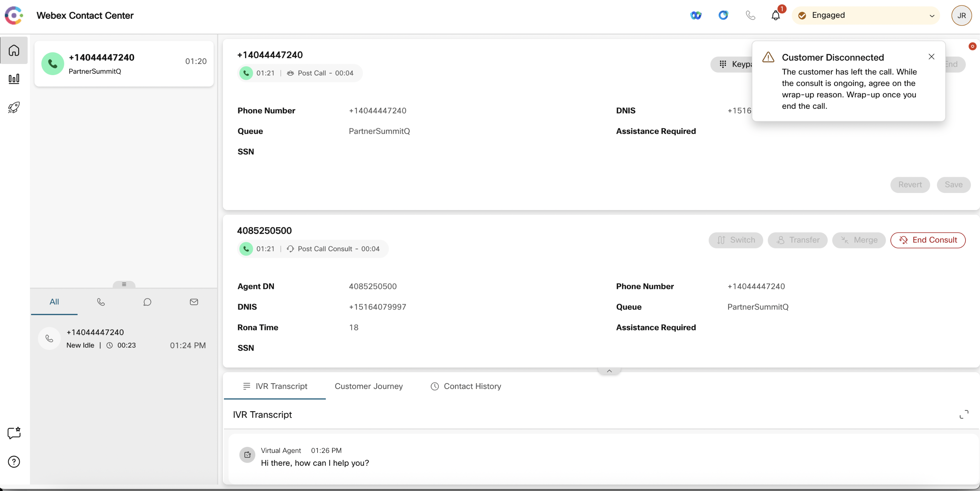
Task: Dismiss the Customer Disconnected notification
Action: (931, 57)
